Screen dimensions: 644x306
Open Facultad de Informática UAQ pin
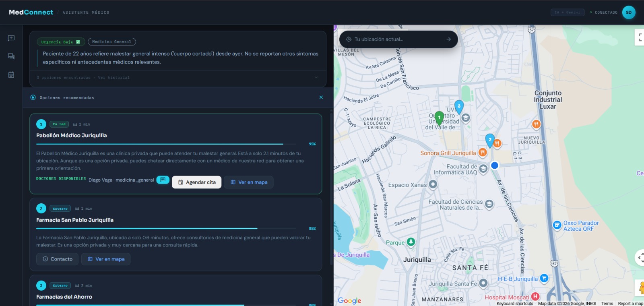click(483, 169)
